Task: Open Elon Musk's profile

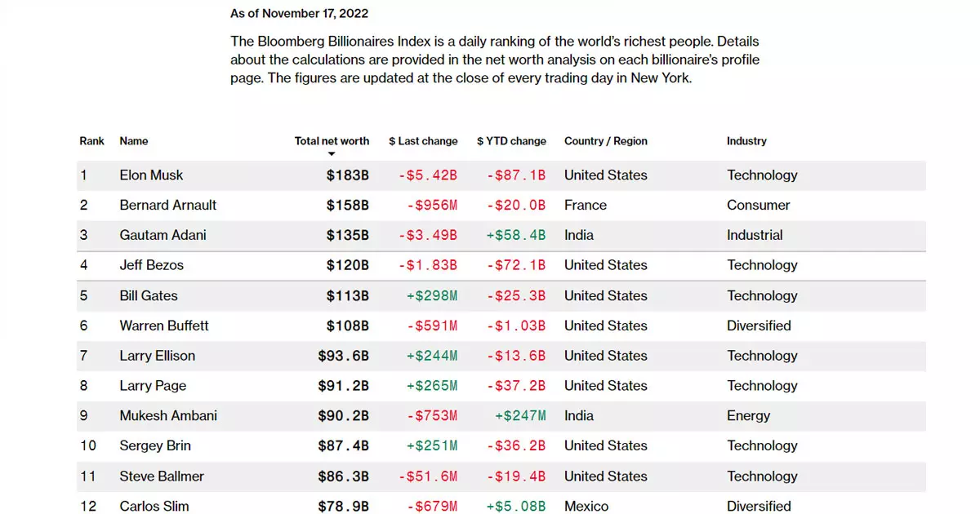Action: point(151,175)
